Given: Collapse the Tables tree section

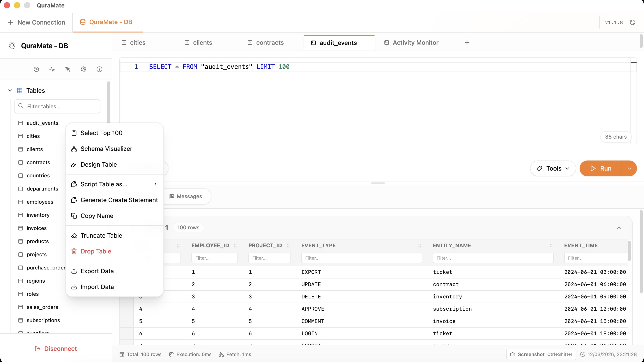Looking at the screenshot, I should point(10,91).
